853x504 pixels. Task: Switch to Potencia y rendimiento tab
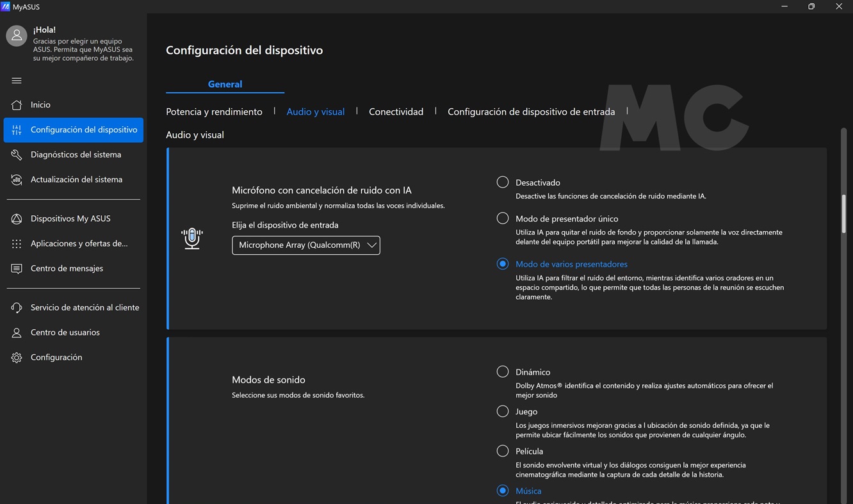click(214, 112)
